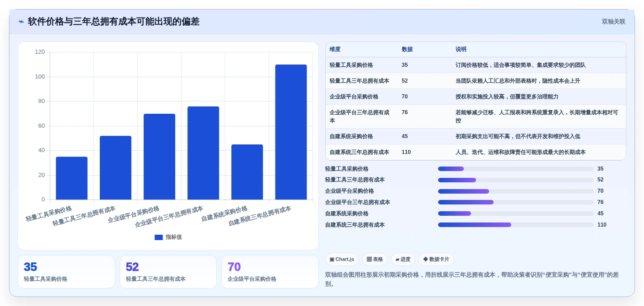The image size is (644, 306).
Task: Click x-axis label 自建系统采购价格
Action: [224, 213]
